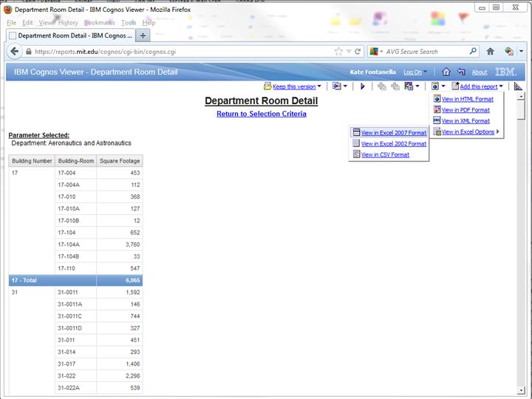
Task: Bookmark page with the star icon
Action: (339, 52)
